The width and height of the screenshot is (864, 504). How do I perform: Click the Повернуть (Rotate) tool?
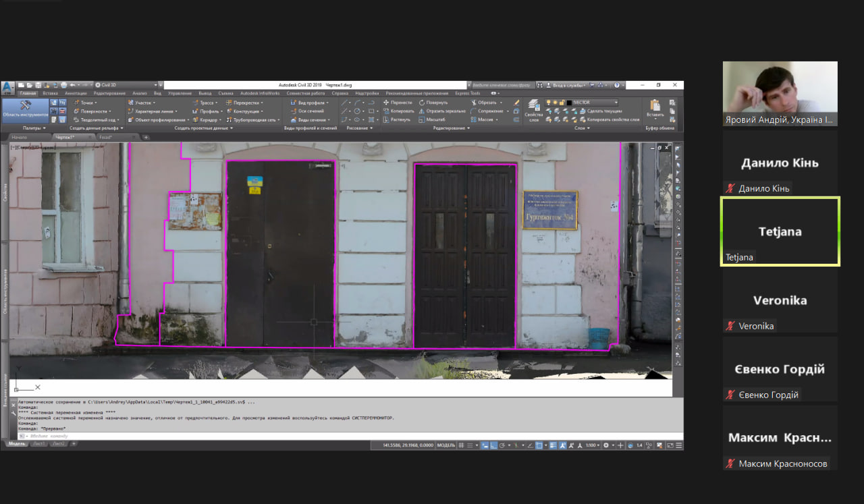[433, 103]
